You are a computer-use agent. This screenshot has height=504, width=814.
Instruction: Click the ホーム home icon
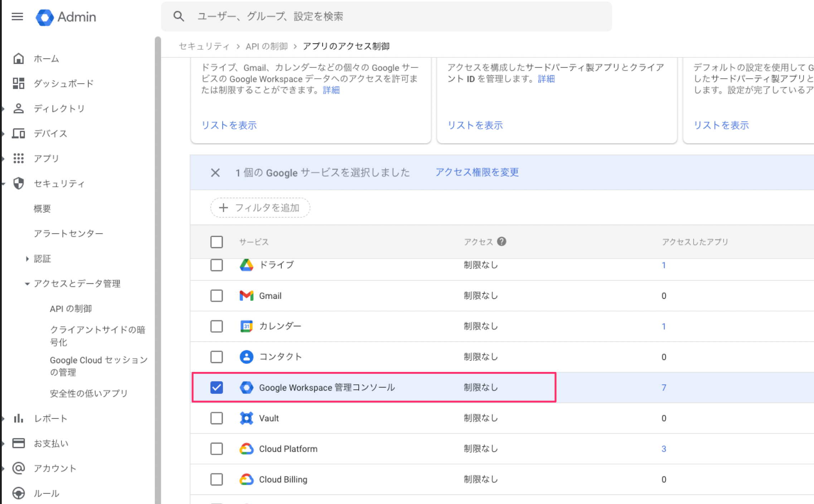tap(19, 58)
